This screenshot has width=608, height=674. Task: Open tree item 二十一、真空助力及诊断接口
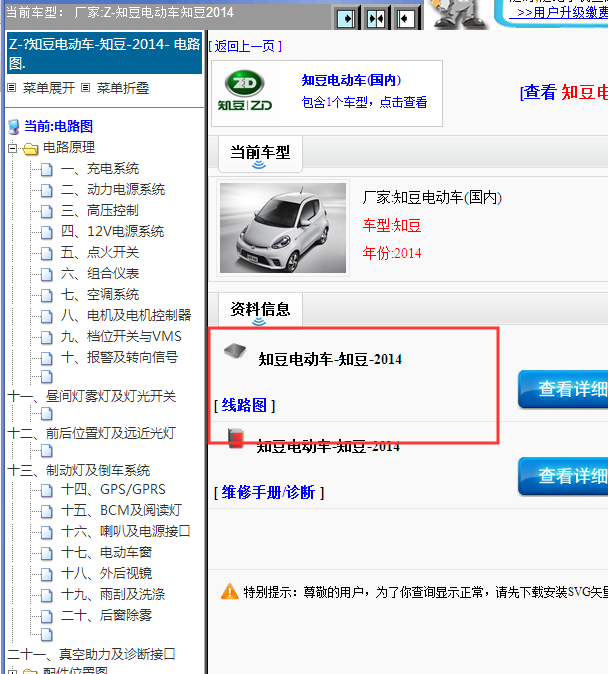point(92,655)
